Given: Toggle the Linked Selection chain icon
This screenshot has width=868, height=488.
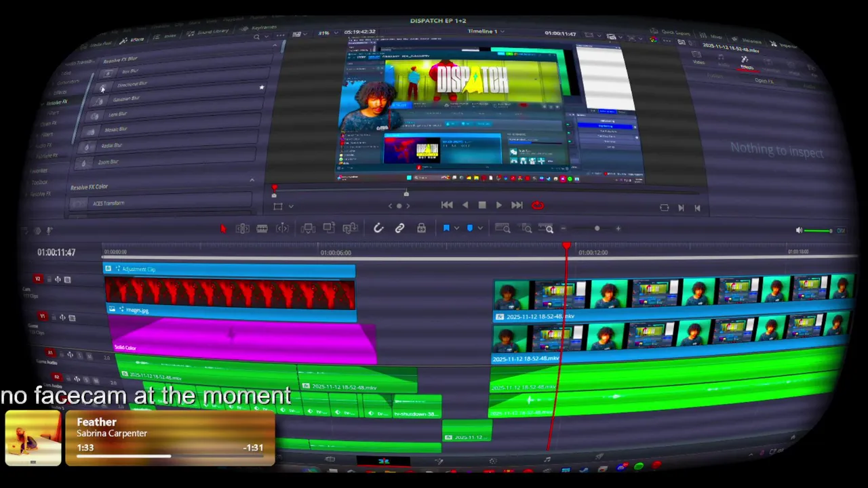Looking at the screenshot, I should pos(399,229).
